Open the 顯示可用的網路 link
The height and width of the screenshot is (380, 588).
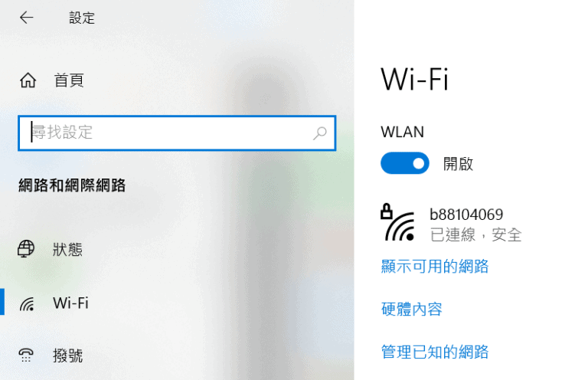point(435,267)
